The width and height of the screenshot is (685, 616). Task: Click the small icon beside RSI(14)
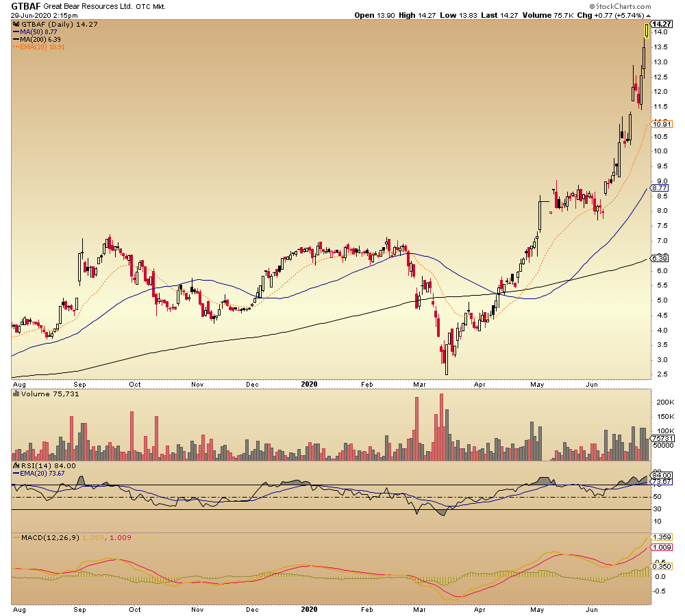[16, 466]
